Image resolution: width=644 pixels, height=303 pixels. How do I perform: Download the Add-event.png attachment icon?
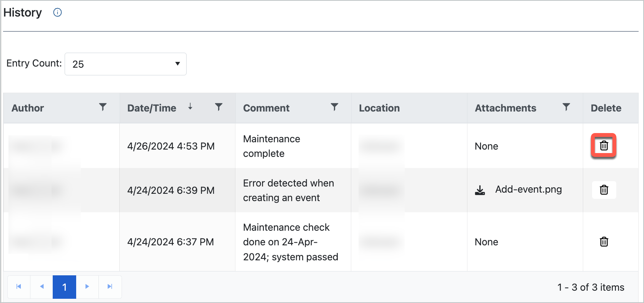480,190
